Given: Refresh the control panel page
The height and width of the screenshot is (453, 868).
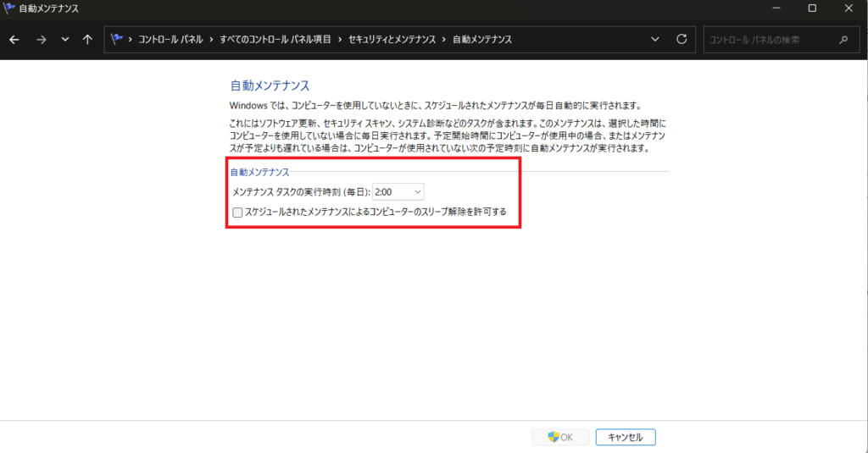Looking at the screenshot, I should click(x=682, y=39).
